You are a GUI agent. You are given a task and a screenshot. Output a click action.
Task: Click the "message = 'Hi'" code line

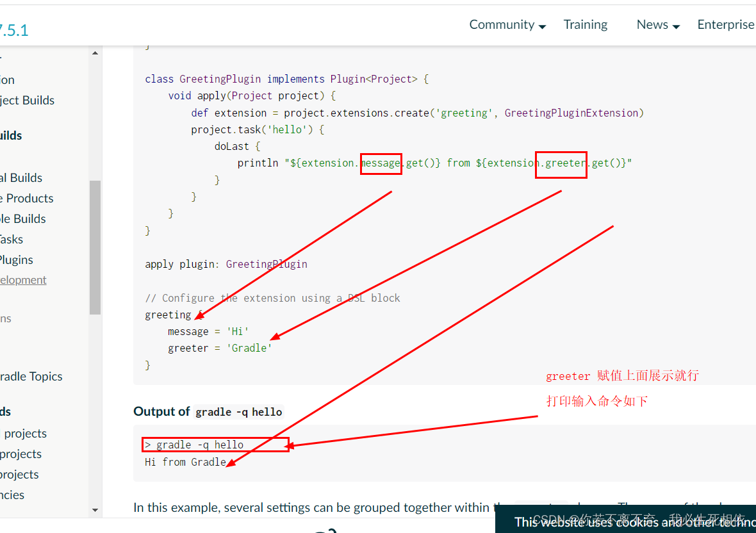tap(208, 332)
